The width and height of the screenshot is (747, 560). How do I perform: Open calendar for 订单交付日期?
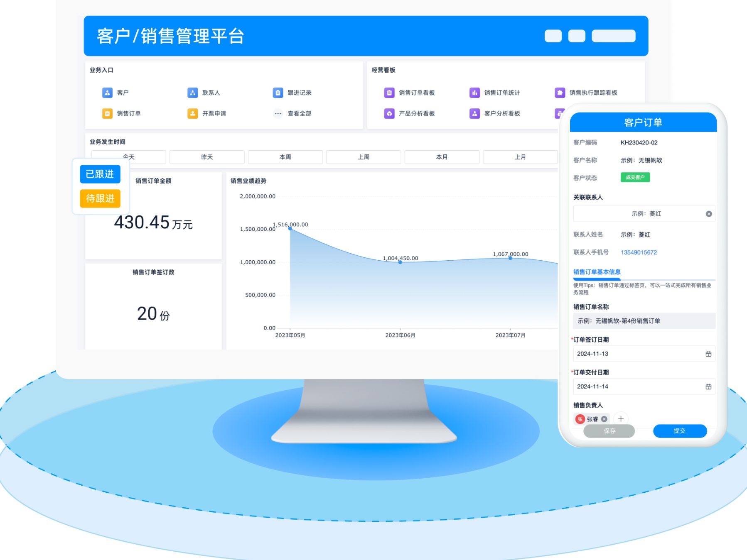click(x=708, y=386)
